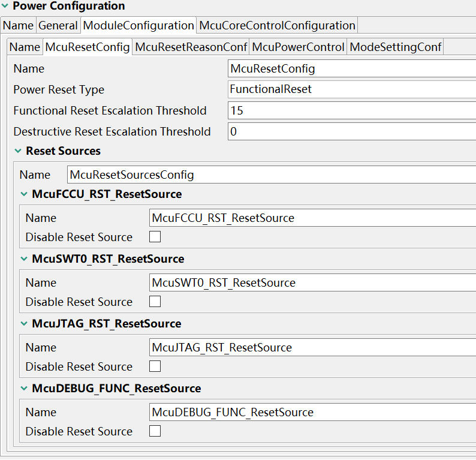Switch to the General tab
The width and height of the screenshot is (476, 460).
[x=58, y=25]
